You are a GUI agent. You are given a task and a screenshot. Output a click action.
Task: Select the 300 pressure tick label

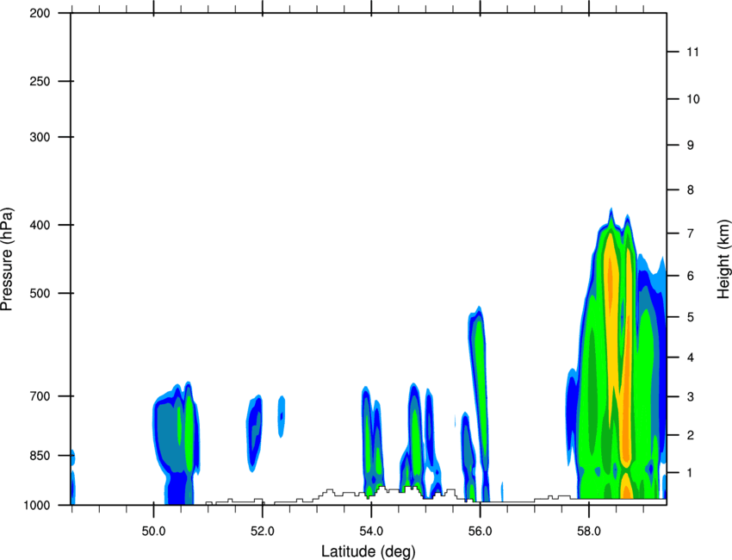40,137
